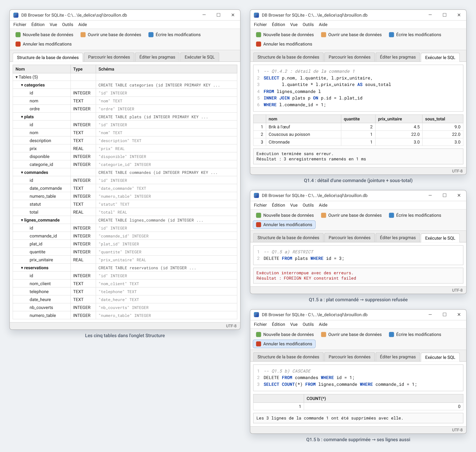Screen dimensions: 476x452
Task: Click Annuler les modifications label in RESTRICT window
Action: (287, 224)
